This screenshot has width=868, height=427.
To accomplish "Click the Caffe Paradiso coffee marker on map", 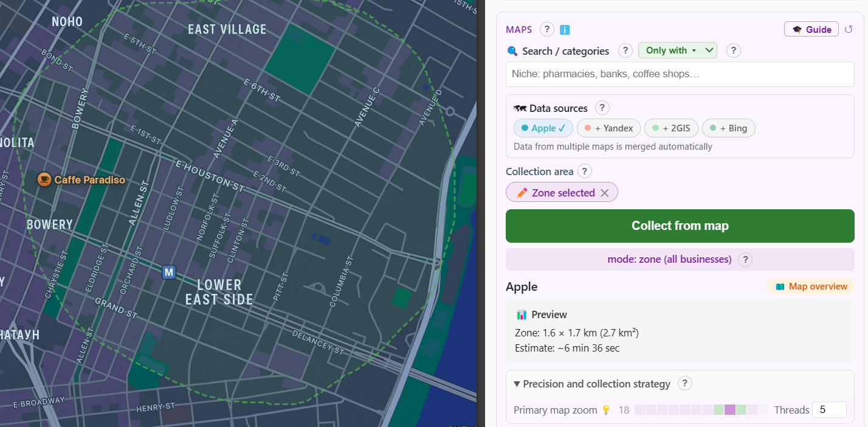I will [x=44, y=179].
